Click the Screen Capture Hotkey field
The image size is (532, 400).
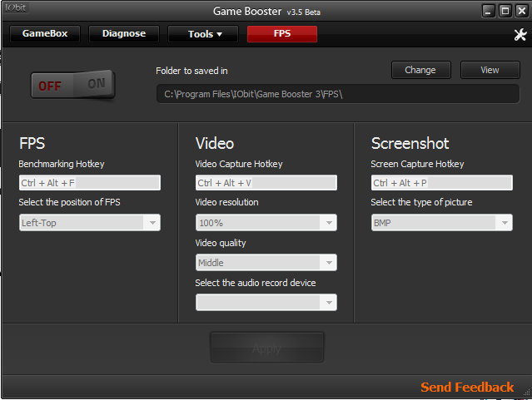(442, 183)
